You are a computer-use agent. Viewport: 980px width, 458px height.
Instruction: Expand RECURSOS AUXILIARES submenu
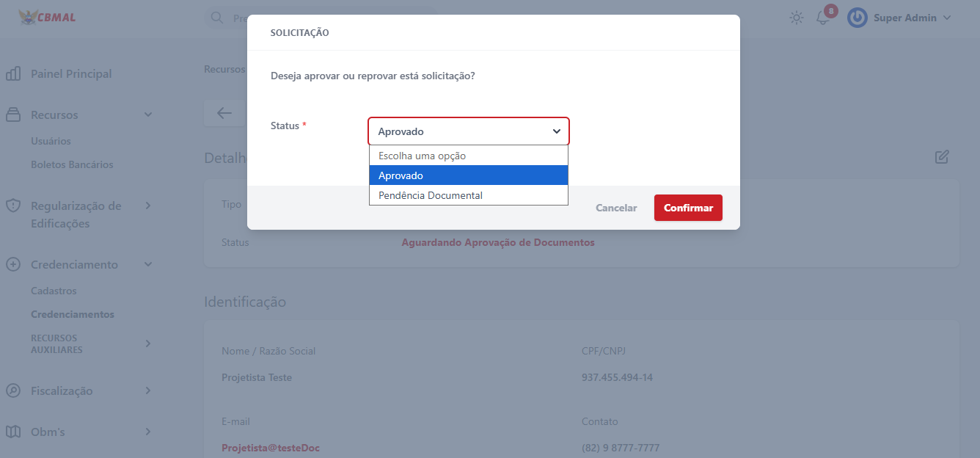pos(147,343)
